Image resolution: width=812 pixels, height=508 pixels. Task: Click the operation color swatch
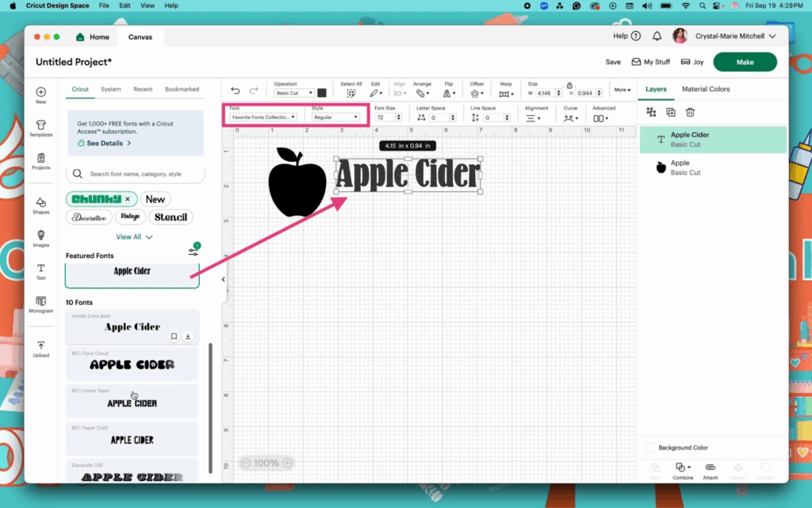[x=322, y=93]
